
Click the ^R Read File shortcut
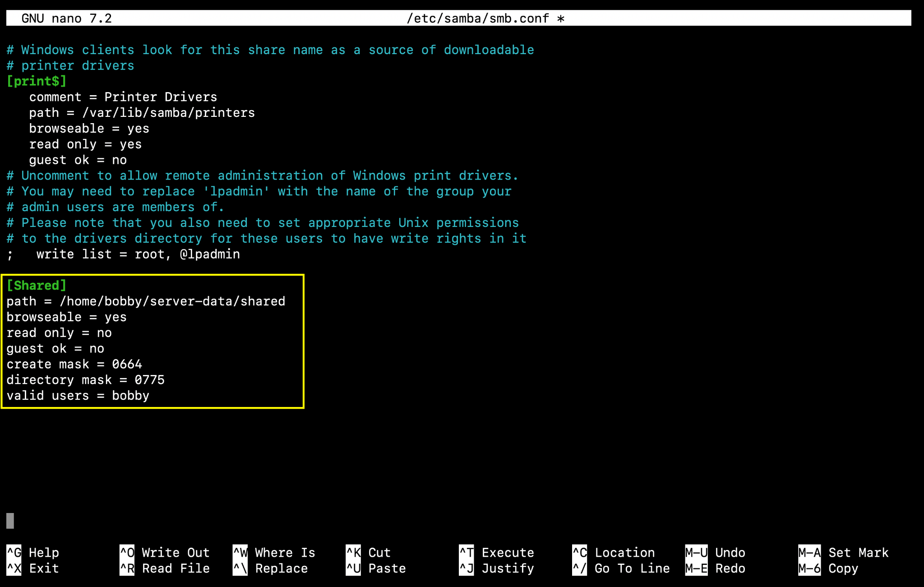coord(164,568)
